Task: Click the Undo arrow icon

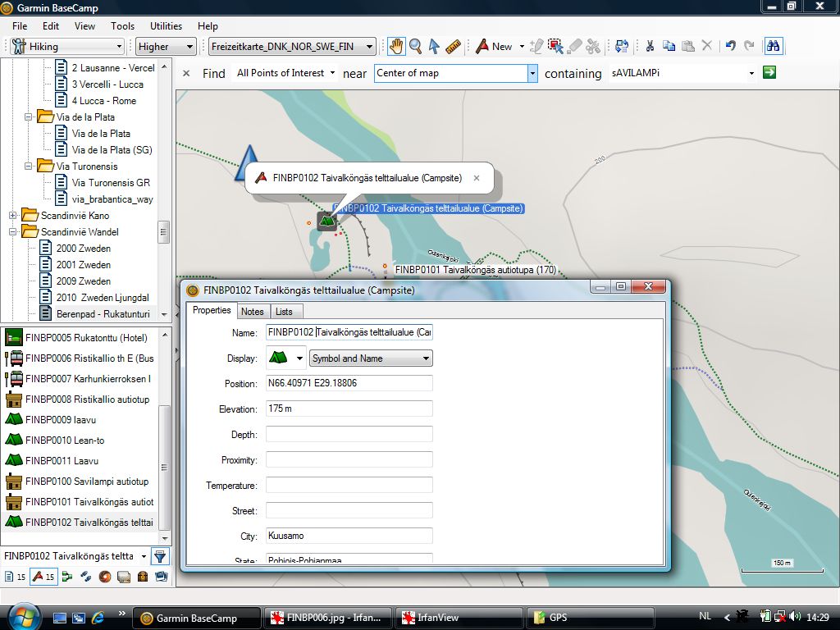Action: pos(730,47)
